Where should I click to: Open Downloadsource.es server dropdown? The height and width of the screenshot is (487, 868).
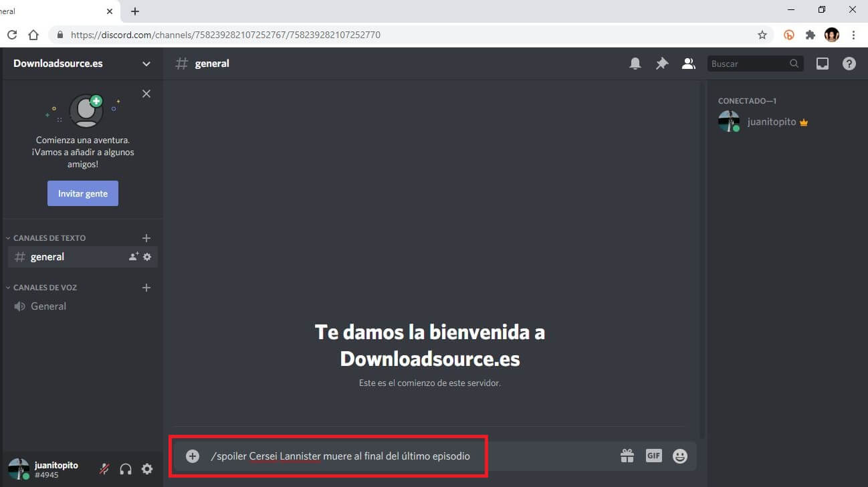82,64
